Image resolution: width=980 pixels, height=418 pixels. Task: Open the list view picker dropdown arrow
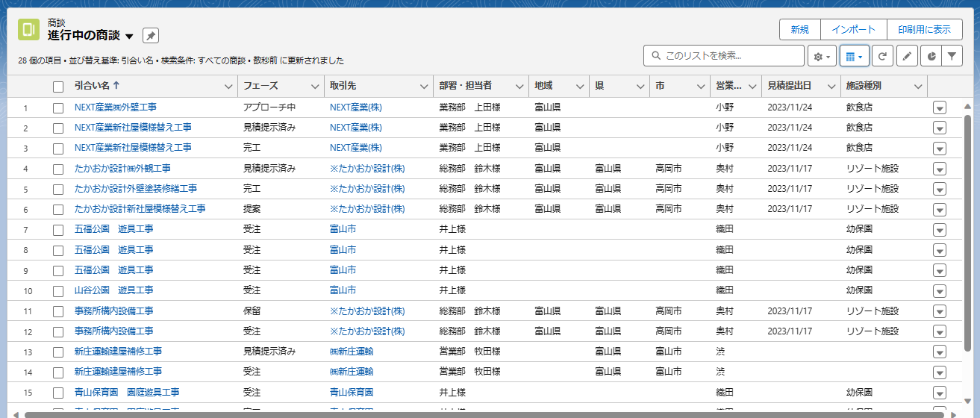129,36
